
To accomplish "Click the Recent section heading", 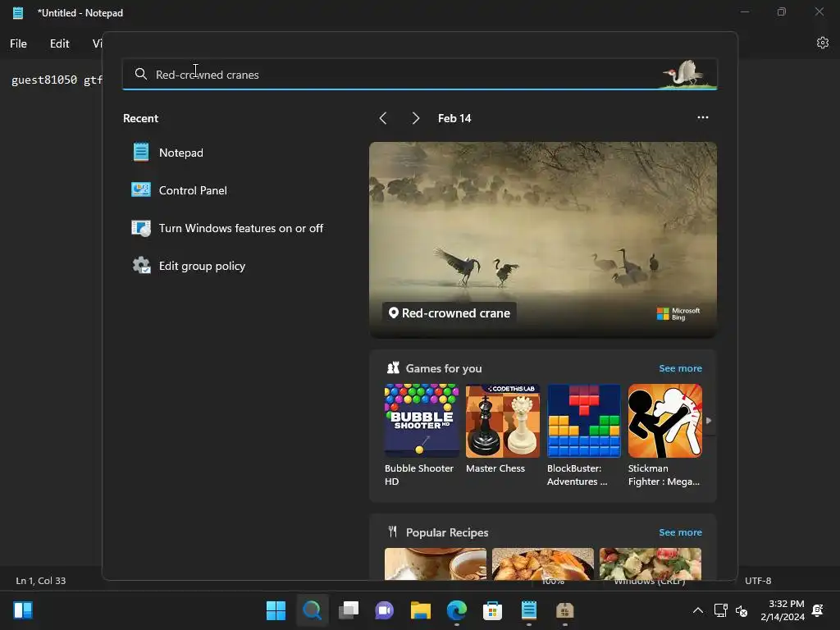I will click(x=140, y=118).
